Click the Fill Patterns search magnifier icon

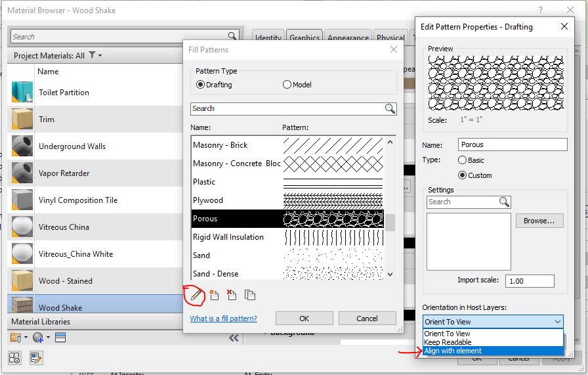pyautogui.click(x=390, y=109)
